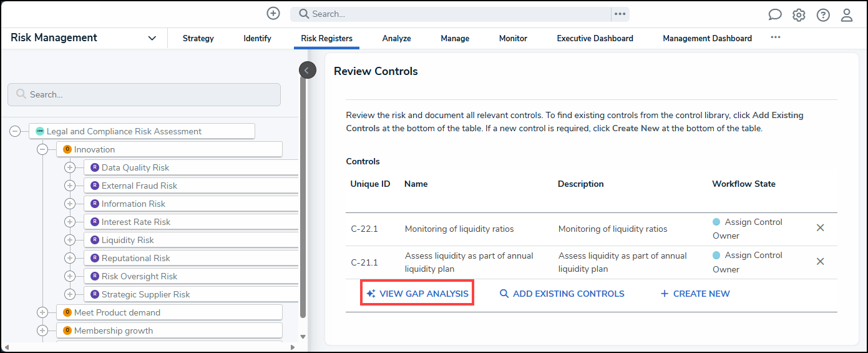Click the purple R icon beside Strategic Supplier Risk
The image size is (868, 353).
coord(95,294)
